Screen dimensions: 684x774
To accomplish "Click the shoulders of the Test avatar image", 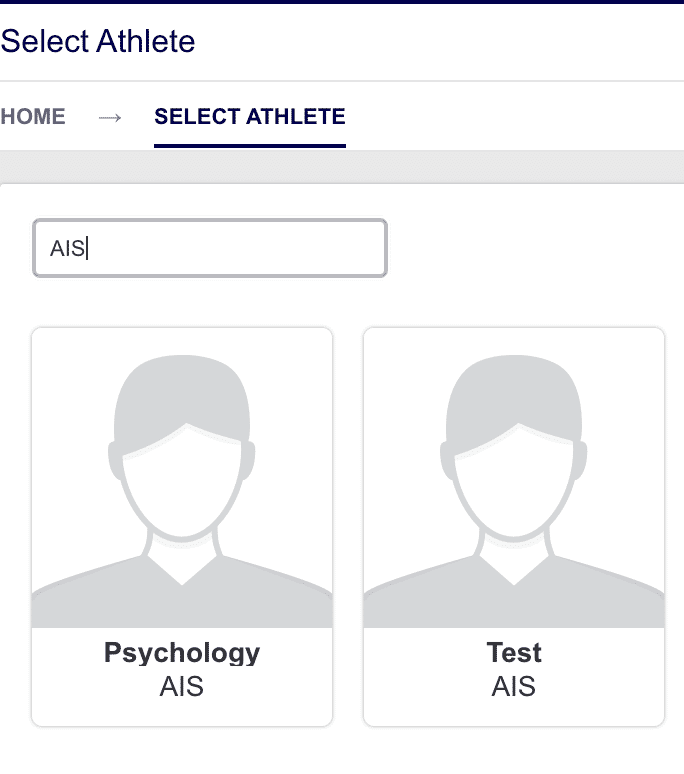I will point(514,597).
